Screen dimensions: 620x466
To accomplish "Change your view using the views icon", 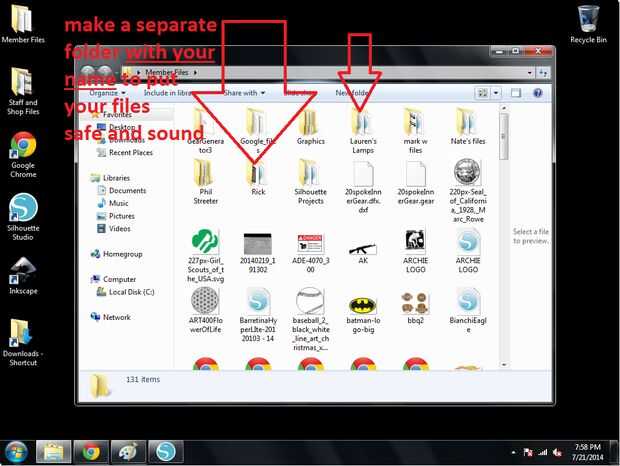I will pos(483,93).
